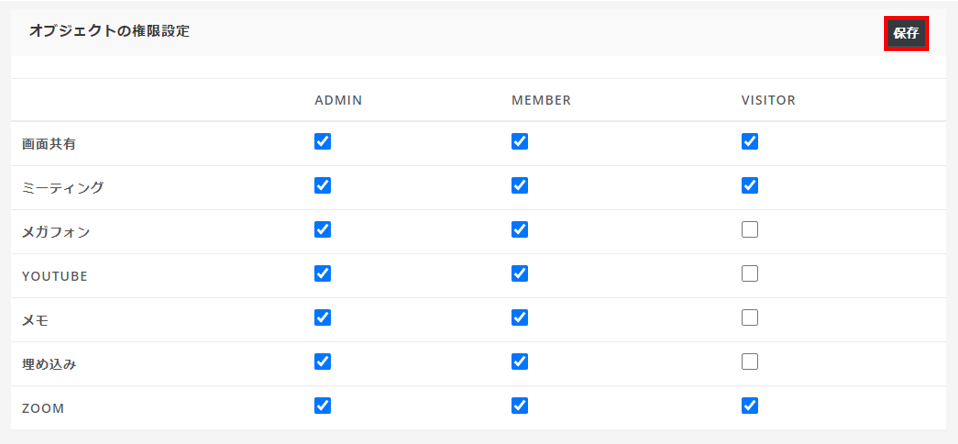The image size is (958, 444).
Task: Click the 保存 save button
Action: [906, 34]
